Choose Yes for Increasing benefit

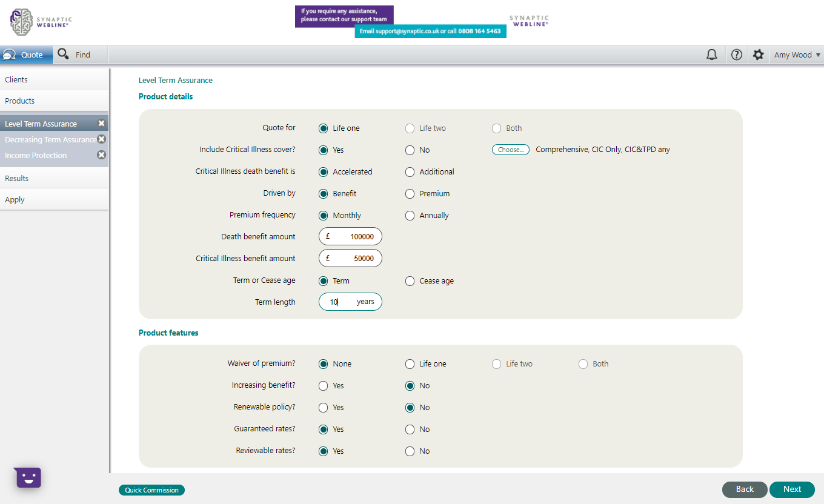[324, 386]
